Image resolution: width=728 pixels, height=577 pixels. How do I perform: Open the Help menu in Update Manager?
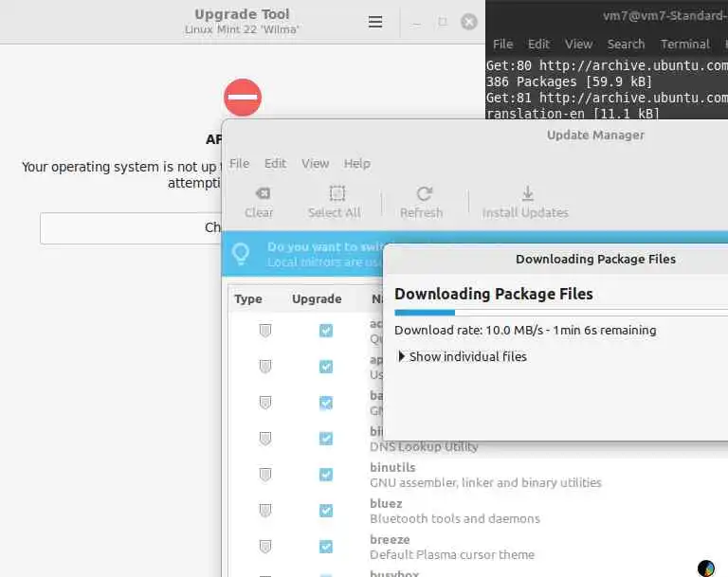pos(357,163)
